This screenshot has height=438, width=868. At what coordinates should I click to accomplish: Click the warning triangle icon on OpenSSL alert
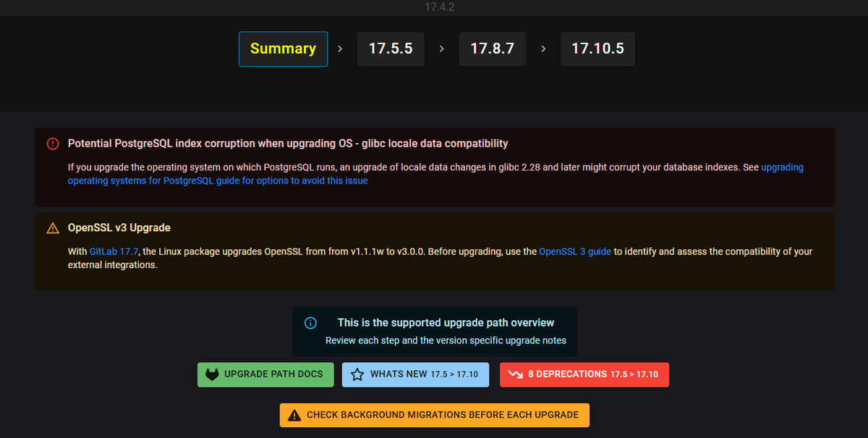[x=53, y=228]
